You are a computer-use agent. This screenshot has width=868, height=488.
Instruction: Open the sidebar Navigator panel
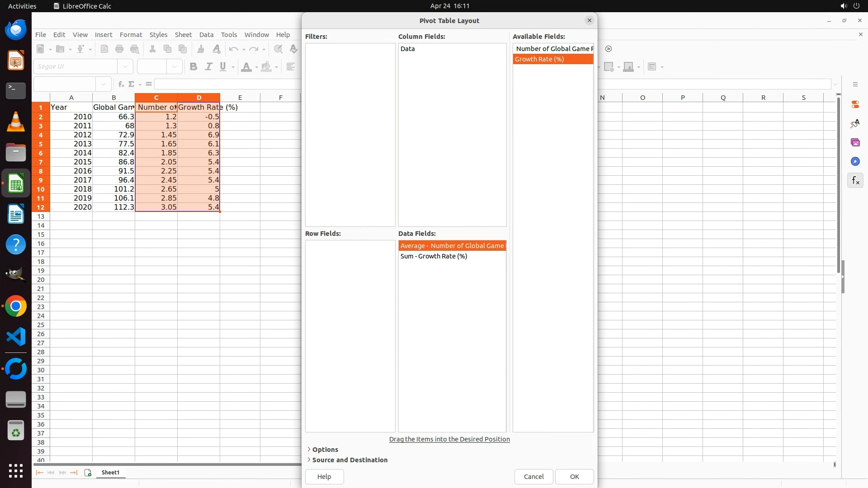tap(855, 162)
